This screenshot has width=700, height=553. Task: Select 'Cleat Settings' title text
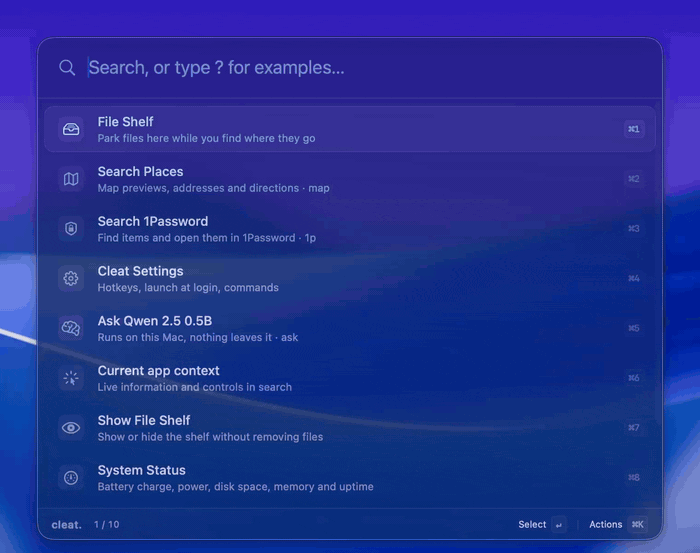(x=140, y=271)
